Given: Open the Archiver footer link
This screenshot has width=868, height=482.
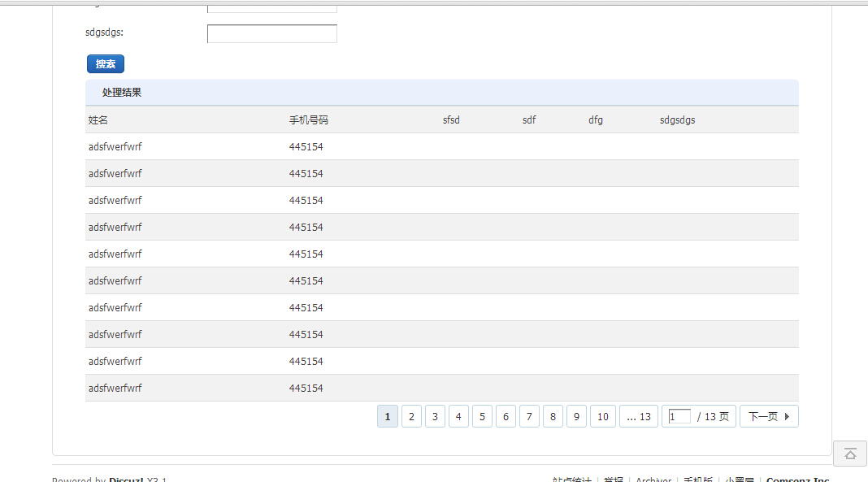Looking at the screenshot, I should pyautogui.click(x=653, y=480).
